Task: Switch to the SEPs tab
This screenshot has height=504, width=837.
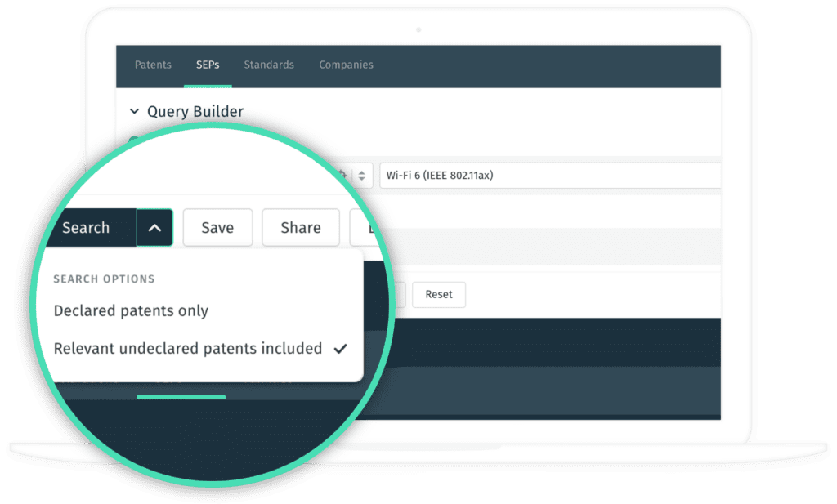Action: click(x=208, y=65)
